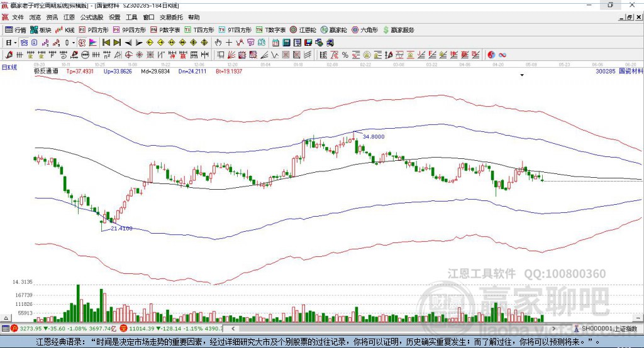Click the horizontal scrollbar right arrow
Viewport: 644px width, 348px height.
point(553,329)
